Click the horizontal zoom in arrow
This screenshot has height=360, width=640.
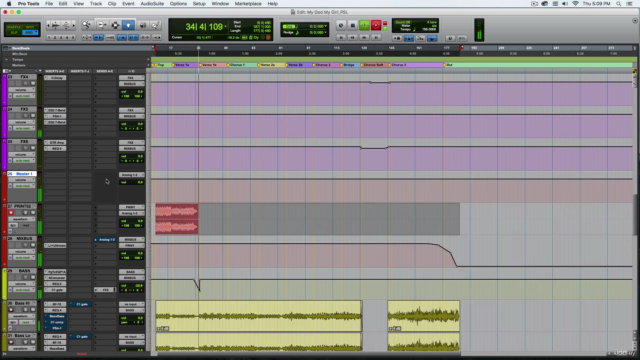[x=73, y=25]
